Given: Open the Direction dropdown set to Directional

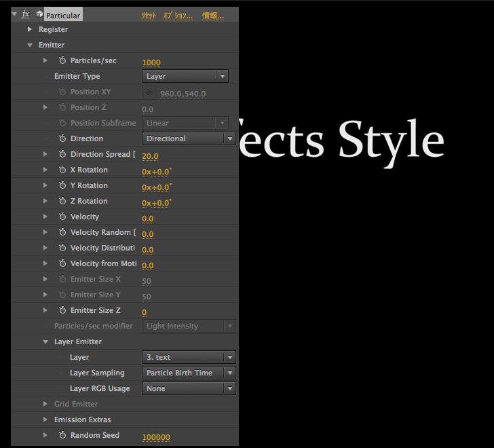Looking at the screenshot, I should [x=188, y=139].
